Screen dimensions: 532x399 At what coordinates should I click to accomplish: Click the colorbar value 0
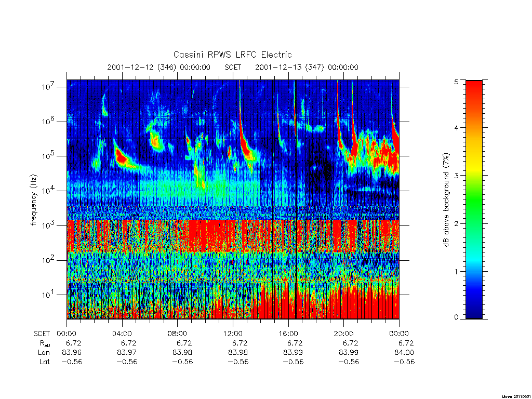[x=456, y=317]
